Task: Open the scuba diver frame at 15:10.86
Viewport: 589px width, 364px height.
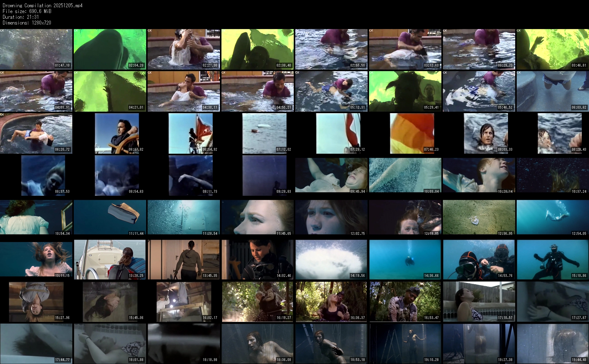Action: pyautogui.click(x=552, y=259)
